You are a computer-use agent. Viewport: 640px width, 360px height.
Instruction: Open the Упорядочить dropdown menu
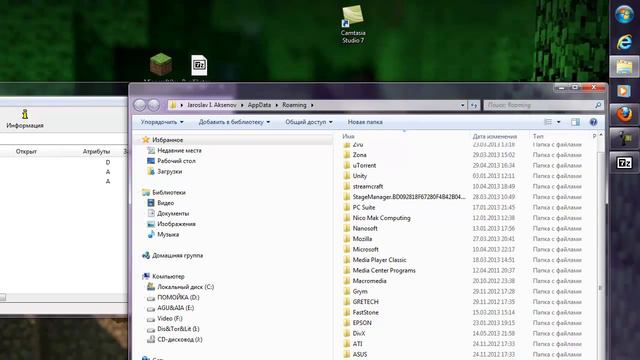[162, 122]
